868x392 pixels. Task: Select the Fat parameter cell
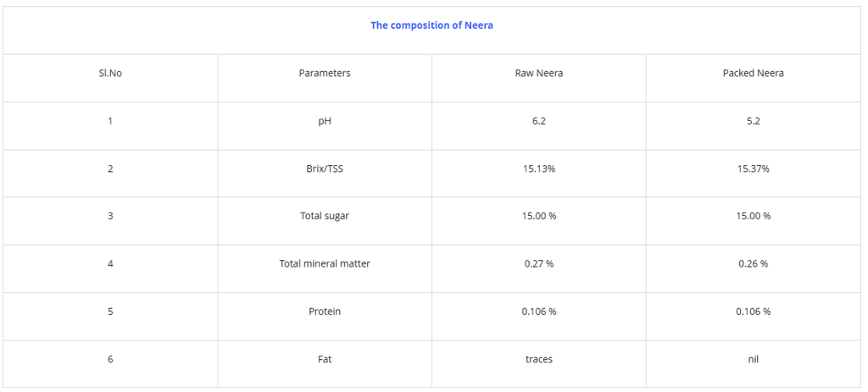pyautogui.click(x=325, y=359)
